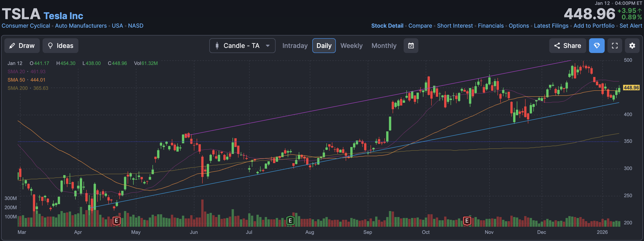Open the Compare link
This screenshot has height=241, width=644.
(420, 26)
